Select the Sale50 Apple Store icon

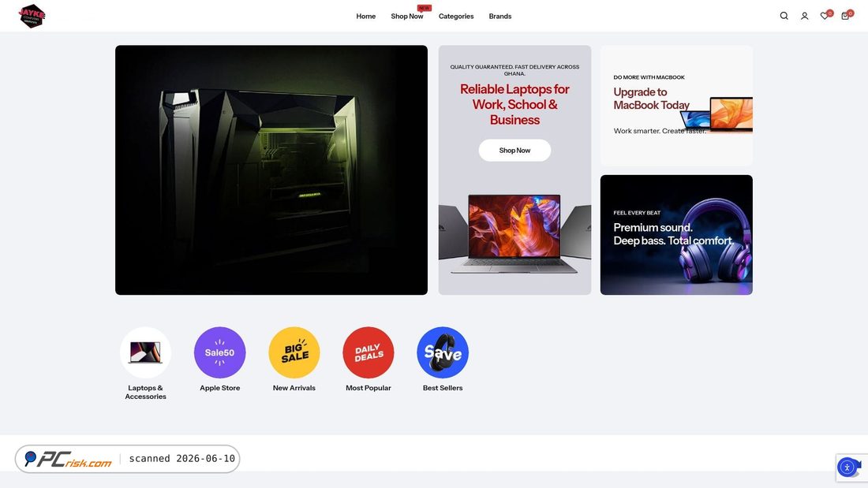click(220, 352)
